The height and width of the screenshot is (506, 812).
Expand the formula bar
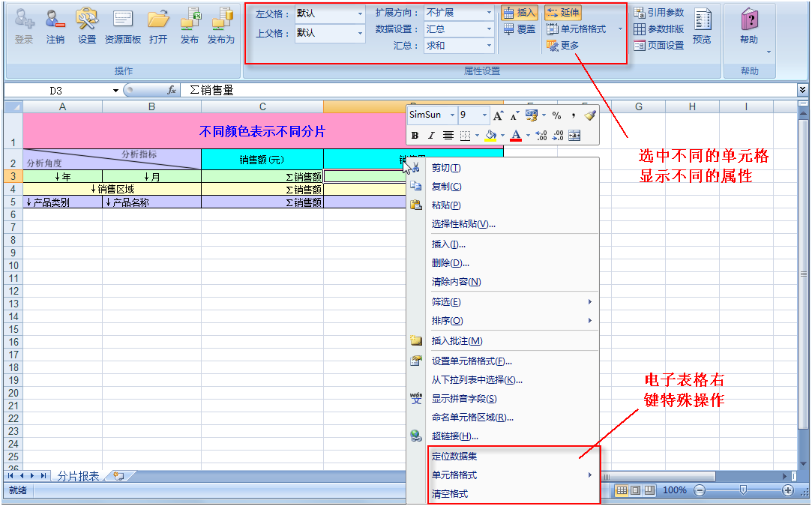coord(802,90)
